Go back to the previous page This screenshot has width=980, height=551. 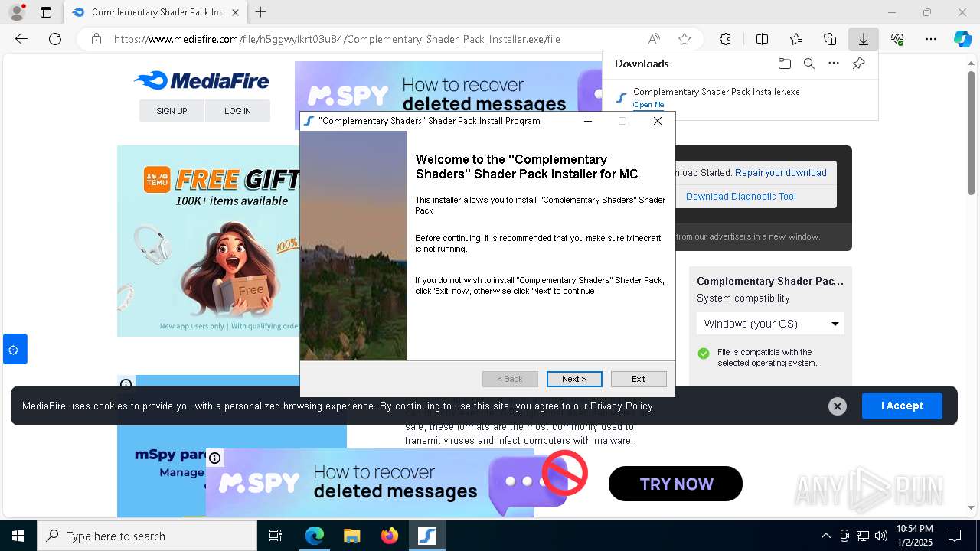pos(21,39)
